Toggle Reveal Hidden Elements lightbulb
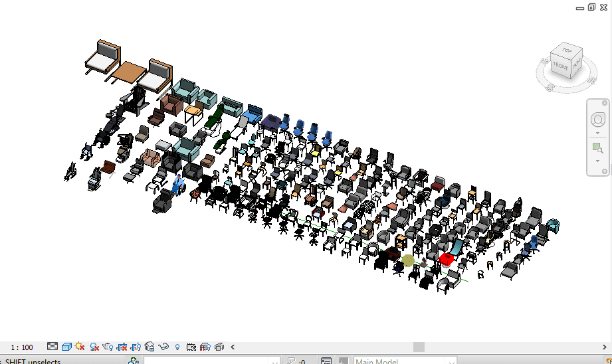 pos(177,347)
